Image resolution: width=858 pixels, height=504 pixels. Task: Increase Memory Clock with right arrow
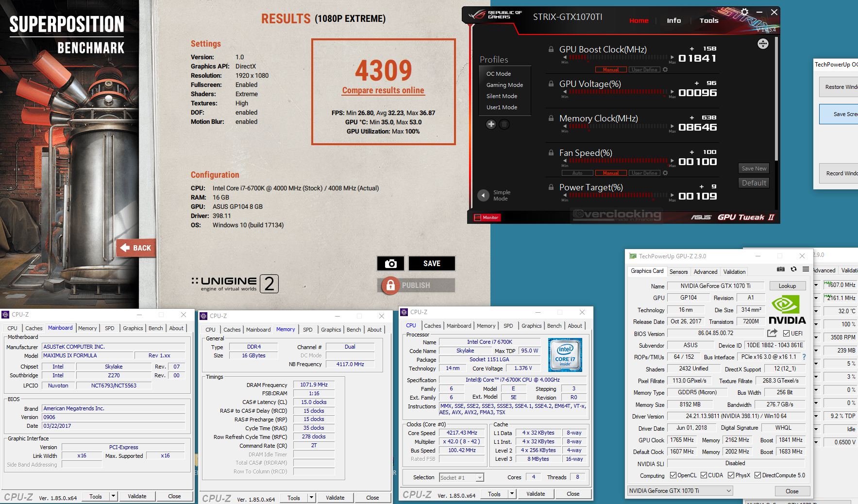tap(672, 126)
